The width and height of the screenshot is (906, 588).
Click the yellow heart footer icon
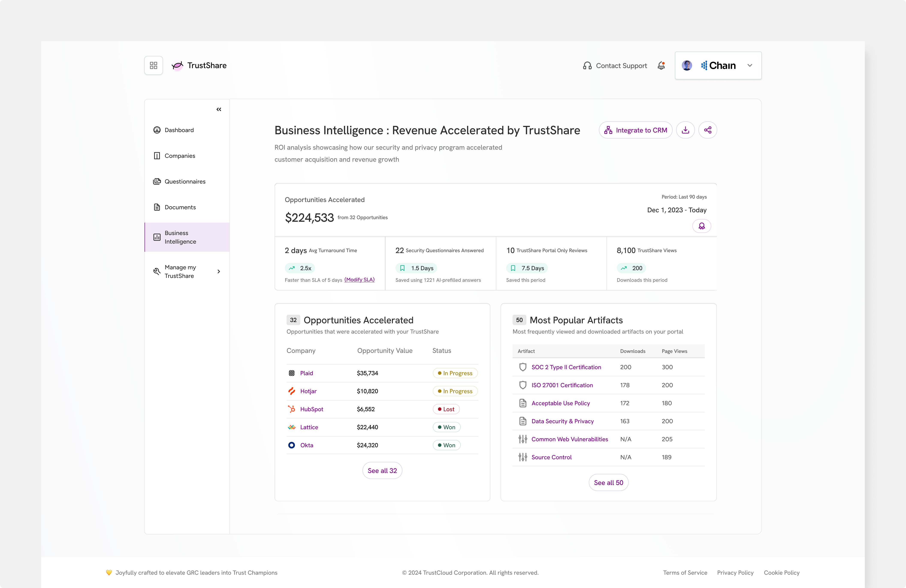pos(109,573)
